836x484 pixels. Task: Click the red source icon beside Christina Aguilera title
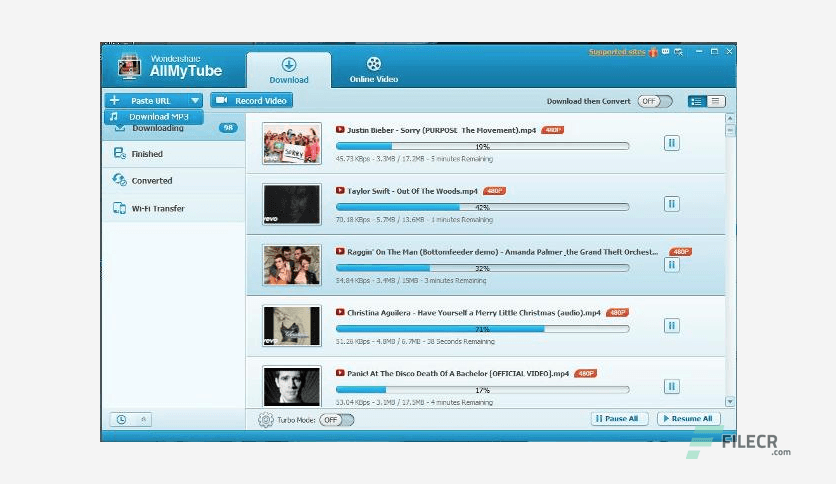pyautogui.click(x=340, y=312)
